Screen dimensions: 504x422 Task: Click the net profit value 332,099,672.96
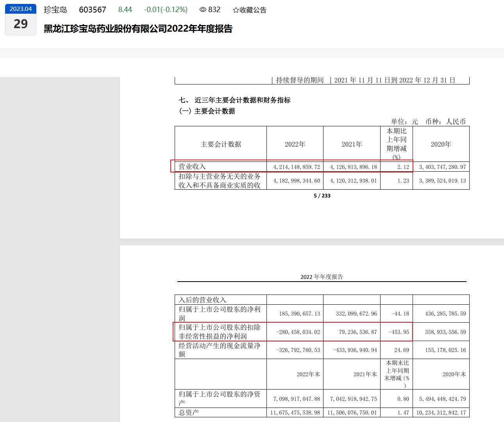pos(357,314)
